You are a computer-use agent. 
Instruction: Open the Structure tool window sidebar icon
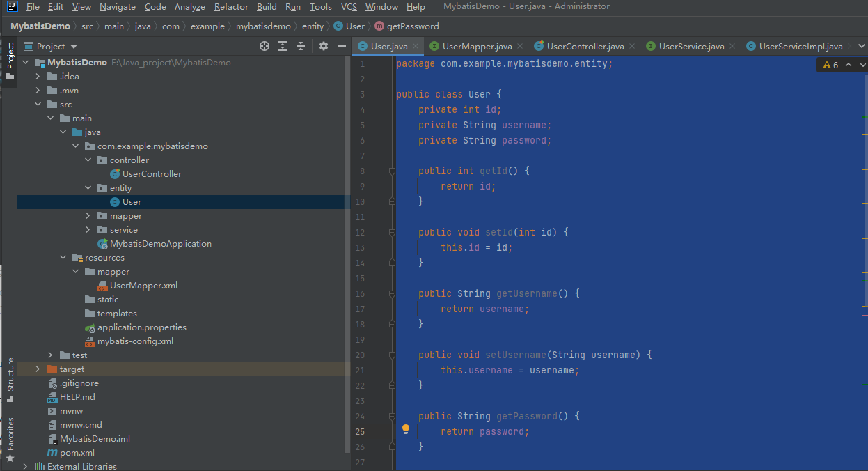click(9, 375)
